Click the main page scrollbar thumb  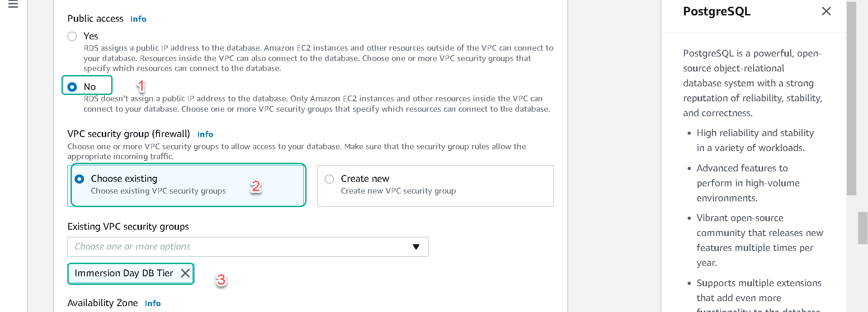(x=863, y=228)
